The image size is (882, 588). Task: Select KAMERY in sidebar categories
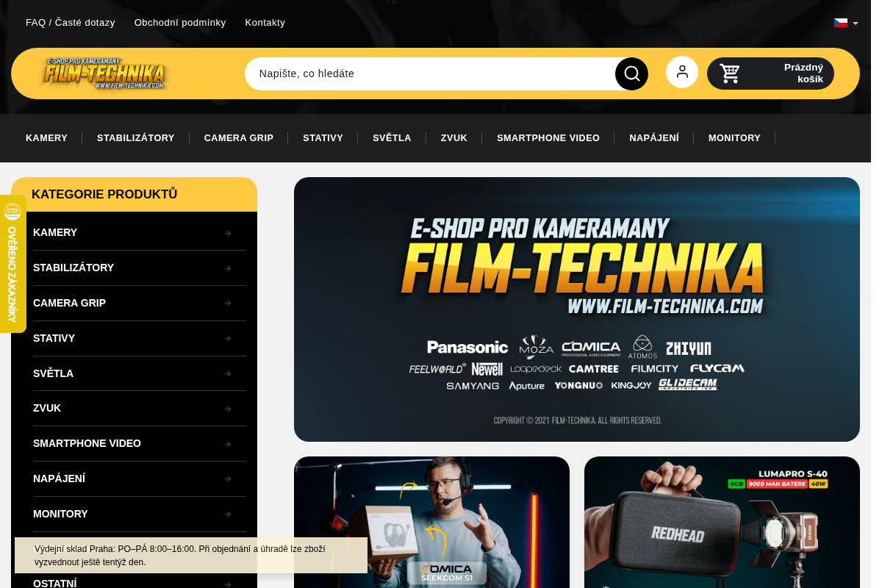[x=55, y=232]
